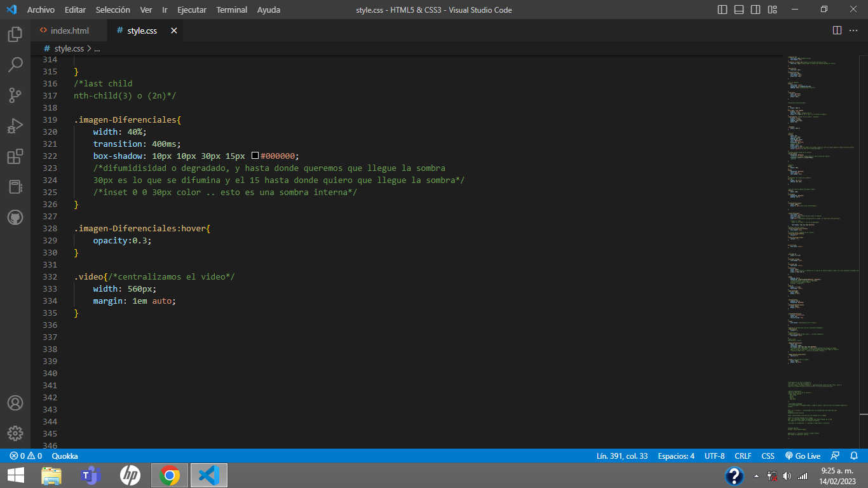This screenshot has height=488, width=868.
Task: Click the feedback icon in status bar
Action: click(835, 456)
